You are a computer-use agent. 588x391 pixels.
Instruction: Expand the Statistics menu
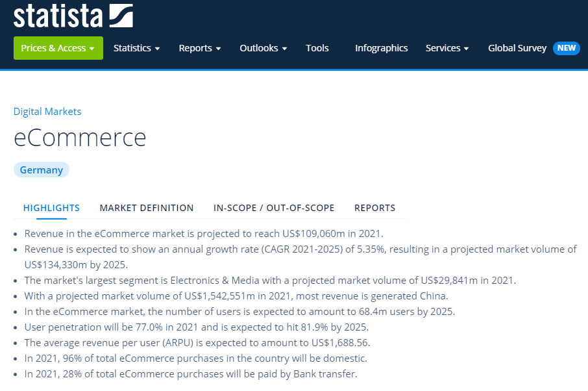pos(136,48)
